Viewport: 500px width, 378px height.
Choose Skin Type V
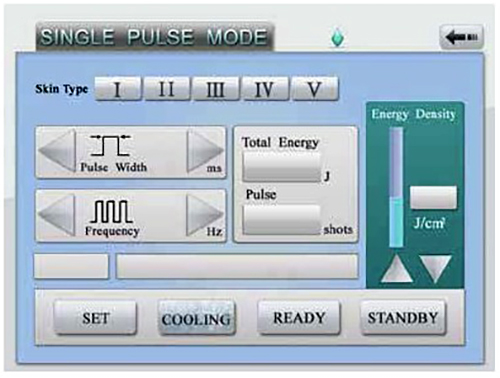315,89
